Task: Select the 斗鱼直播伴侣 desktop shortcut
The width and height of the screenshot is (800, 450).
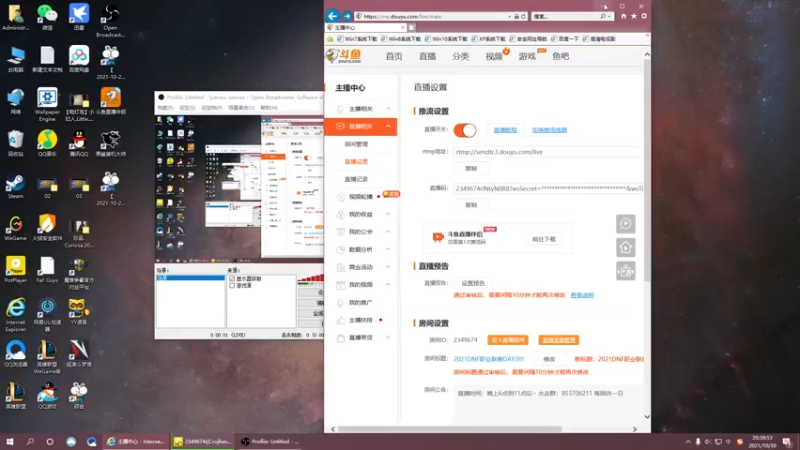Action: click(x=110, y=101)
